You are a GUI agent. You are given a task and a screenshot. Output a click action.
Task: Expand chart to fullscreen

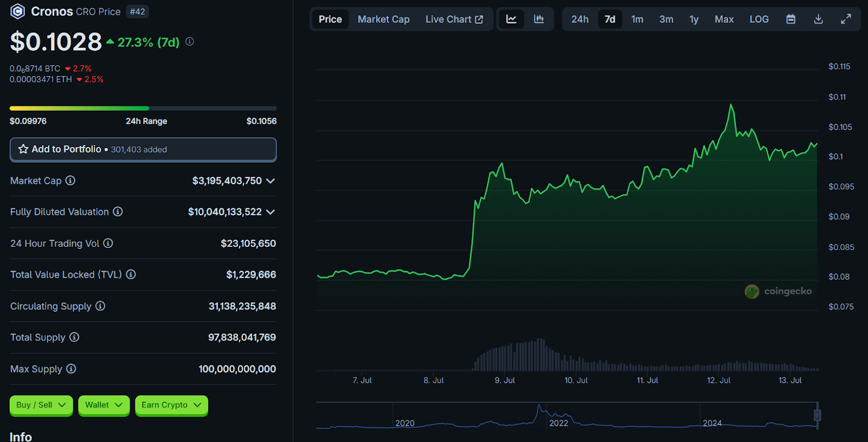846,19
